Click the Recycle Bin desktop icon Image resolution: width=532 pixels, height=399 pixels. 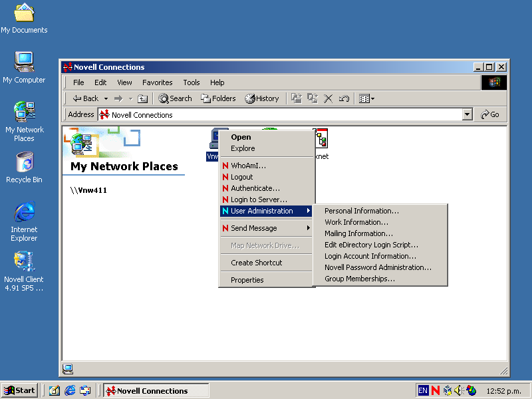[24, 168]
